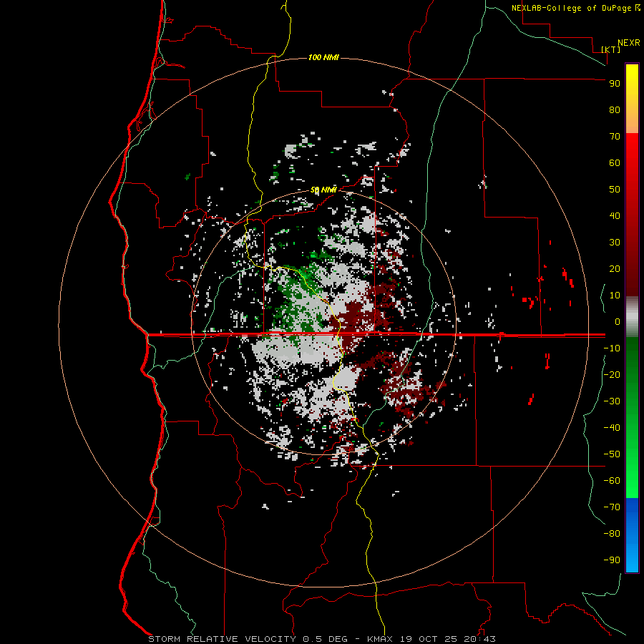This screenshot has width=644, height=644.
Task: Click the -10 value on velocity scale
Action: pyautogui.click(x=612, y=348)
